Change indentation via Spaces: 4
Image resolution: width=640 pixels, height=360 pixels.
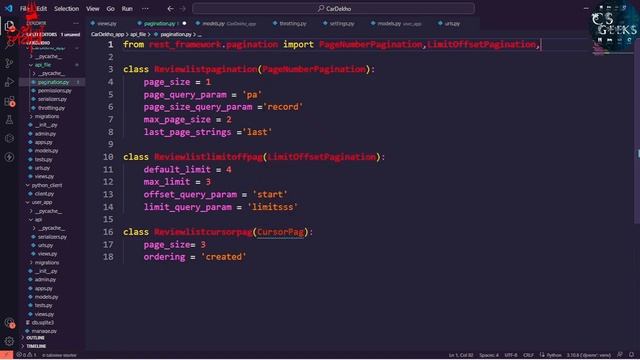tap(489, 355)
